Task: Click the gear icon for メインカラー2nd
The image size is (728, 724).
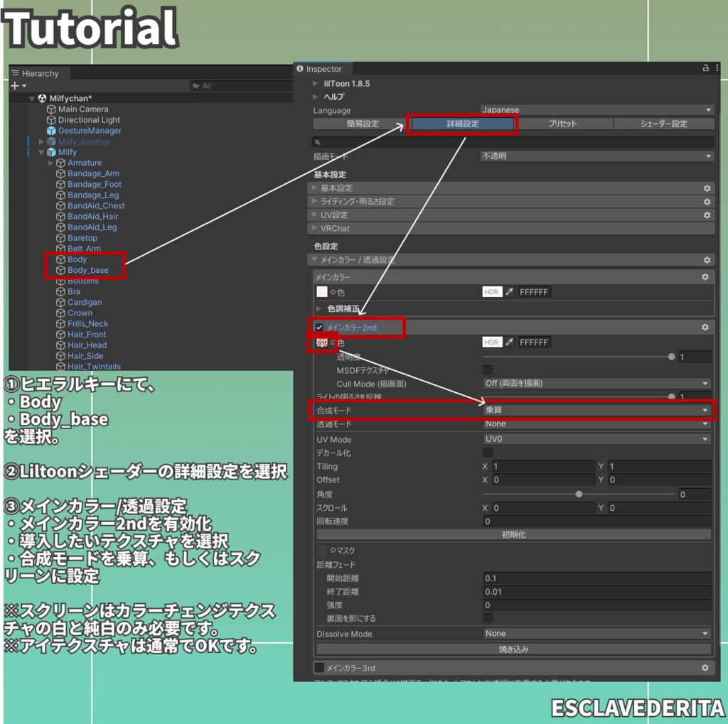Action: 705,328
